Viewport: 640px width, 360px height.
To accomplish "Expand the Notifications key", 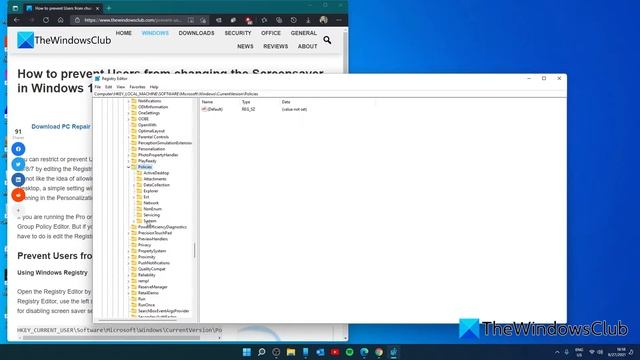I will coord(128,101).
